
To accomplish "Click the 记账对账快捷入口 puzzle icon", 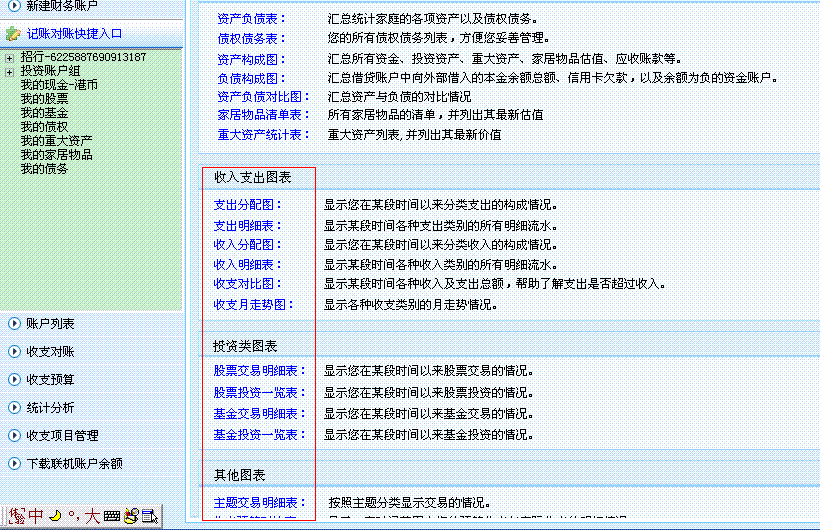I will [13, 33].
